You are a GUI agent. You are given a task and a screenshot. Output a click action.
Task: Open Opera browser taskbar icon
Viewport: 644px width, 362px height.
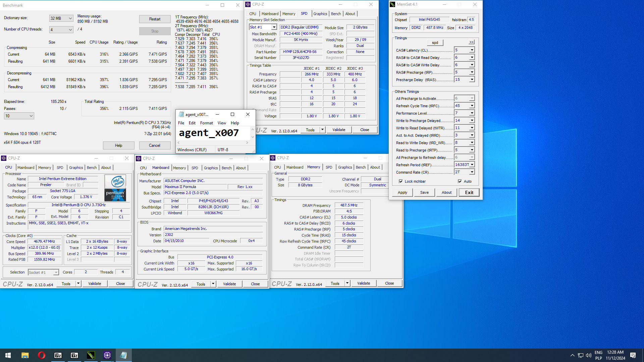click(41, 355)
